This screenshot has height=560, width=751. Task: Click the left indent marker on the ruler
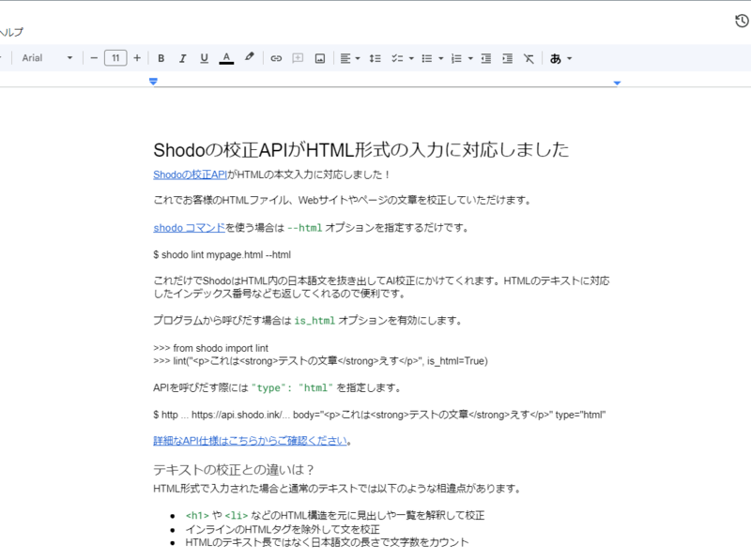click(x=153, y=82)
